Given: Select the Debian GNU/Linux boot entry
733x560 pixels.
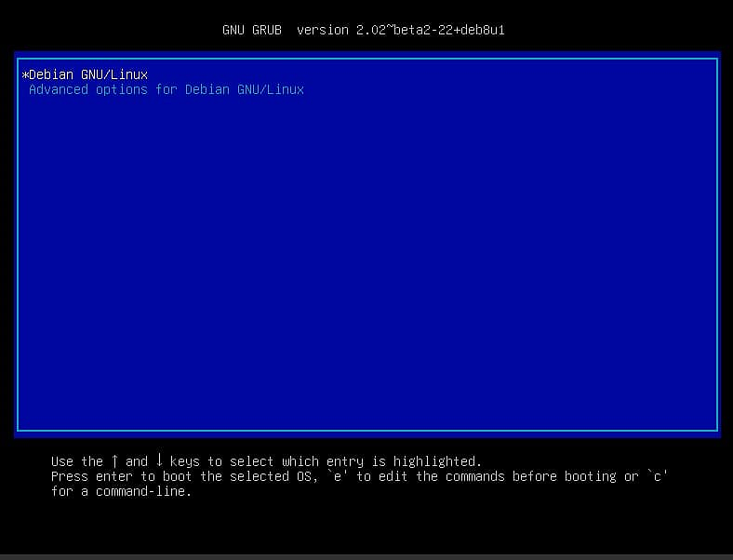Looking at the screenshot, I should [88, 74].
